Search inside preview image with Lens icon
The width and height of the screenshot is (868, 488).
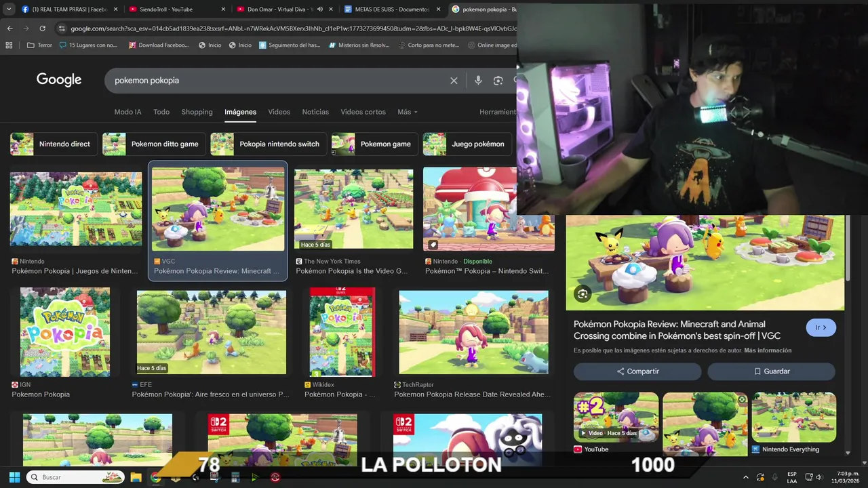[x=583, y=293]
